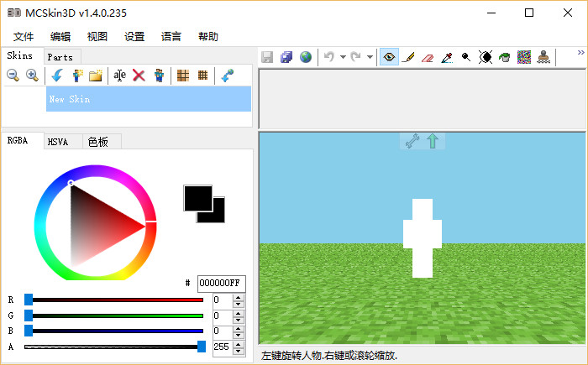Click the G green channel slider
Screen dimensions: 588x365
click(x=113, y=315)
